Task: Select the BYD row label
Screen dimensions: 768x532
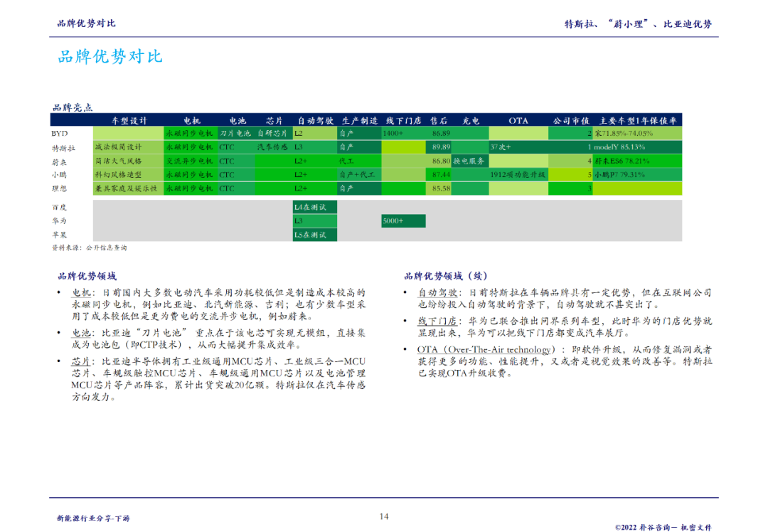Action: pyautogui.click(x=59, y=133)
